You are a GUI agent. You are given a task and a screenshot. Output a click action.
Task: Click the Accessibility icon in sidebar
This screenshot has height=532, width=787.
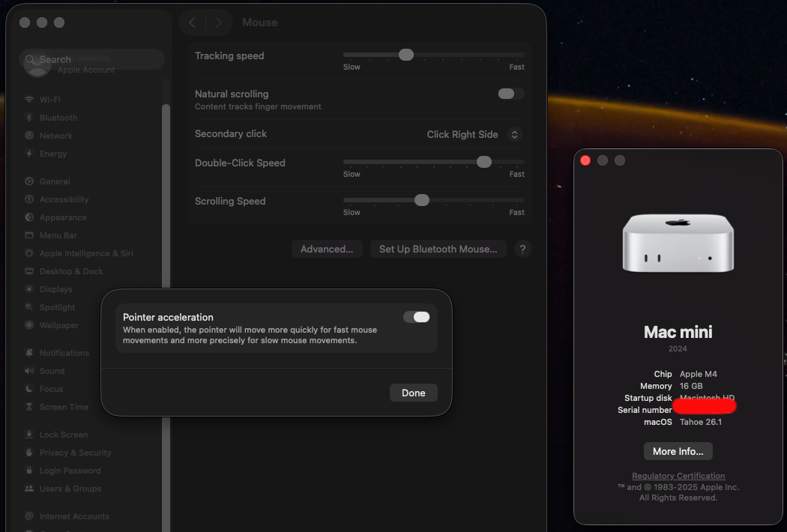pyautogui.click(x=29, y=199)
